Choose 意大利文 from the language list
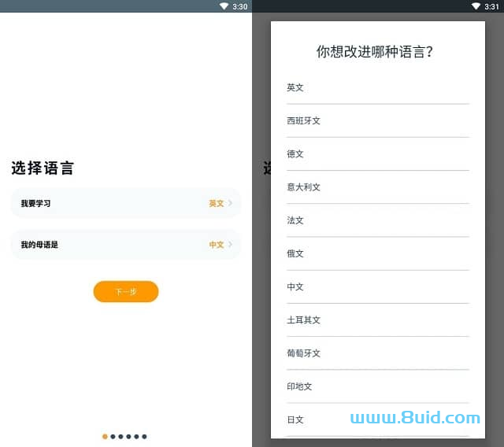 pyautogui.click(x=378, y=187)
